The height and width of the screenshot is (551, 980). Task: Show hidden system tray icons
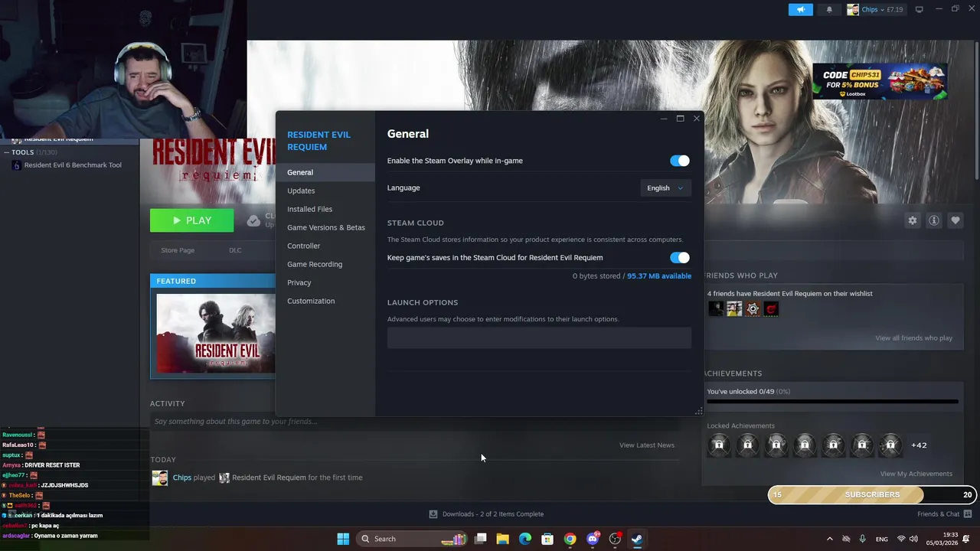(x=829, y=539)
